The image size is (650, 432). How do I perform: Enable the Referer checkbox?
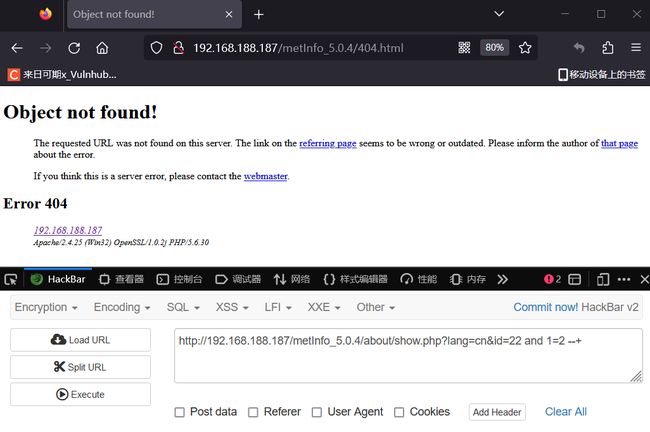[x=253, y=412]
